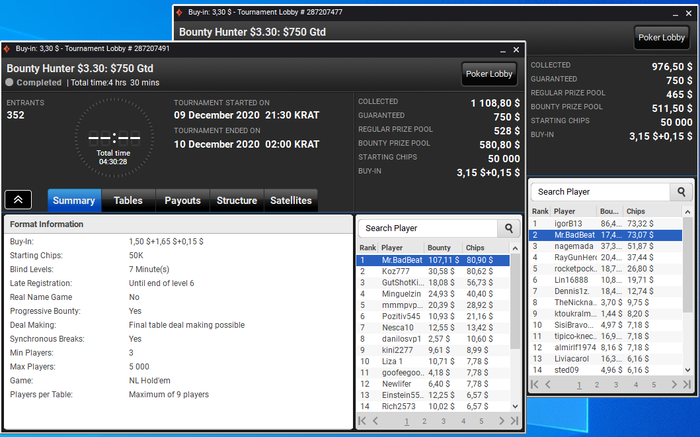Image resolution: width=700 pixels, height=437 pixels.
Task: Select player Newlifer row
Action: pyautogui.click(x=433, y=384)
